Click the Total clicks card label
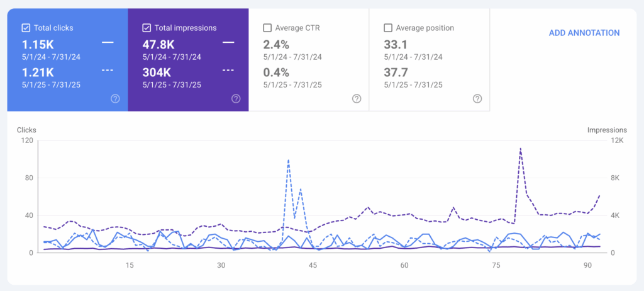This screenshot has width=644, height=291. point(53,28)
